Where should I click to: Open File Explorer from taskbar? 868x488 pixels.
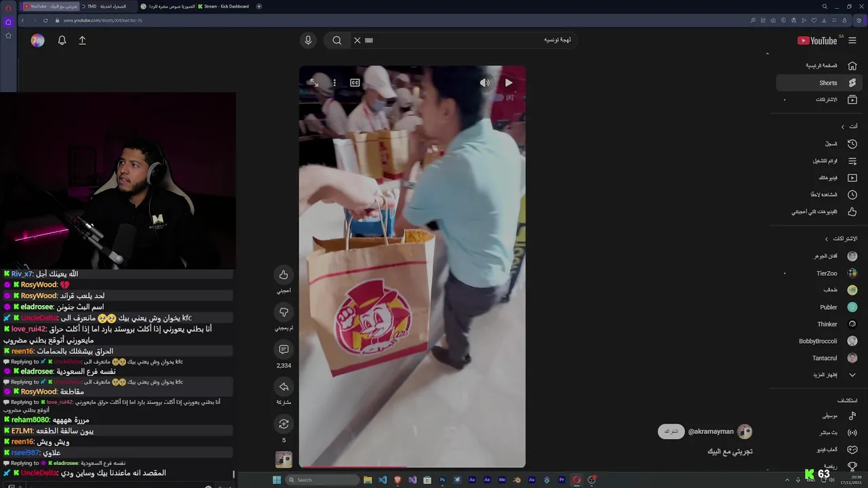point(368,480)
